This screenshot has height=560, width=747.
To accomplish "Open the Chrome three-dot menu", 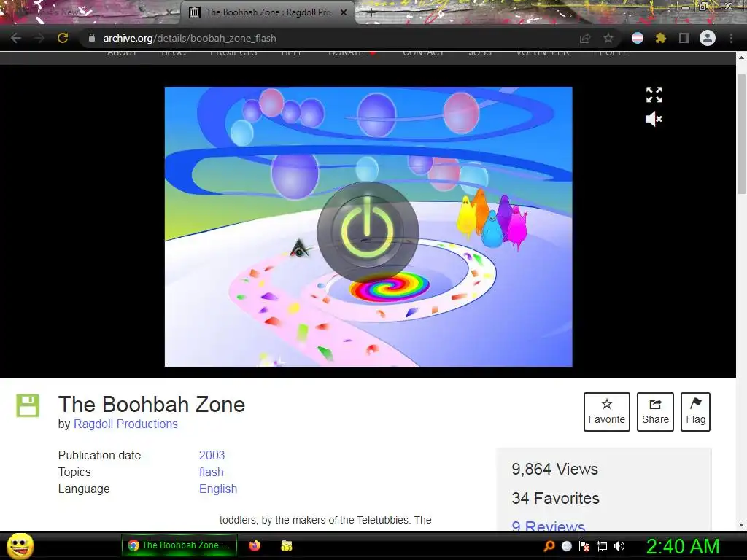I will [731, 38].
